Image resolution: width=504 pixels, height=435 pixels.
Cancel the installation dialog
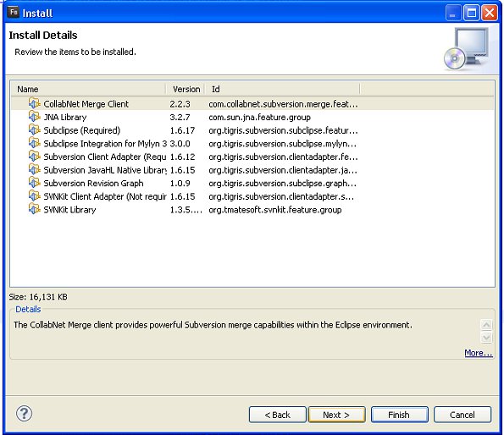point(462,415)
